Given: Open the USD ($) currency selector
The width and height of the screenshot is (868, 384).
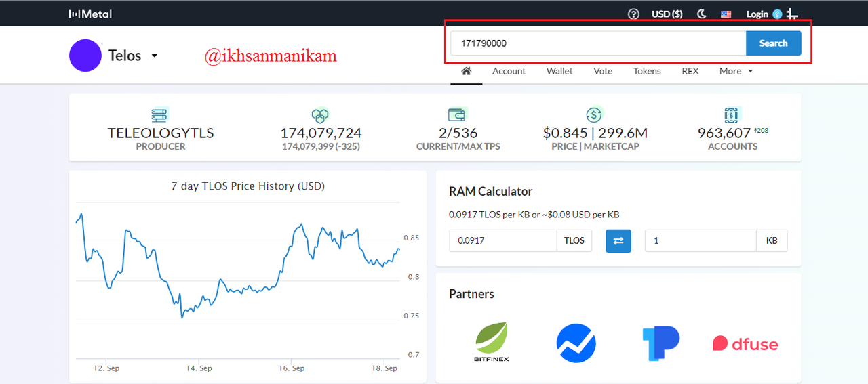Looking at the screenshot, I should (667, 14).
